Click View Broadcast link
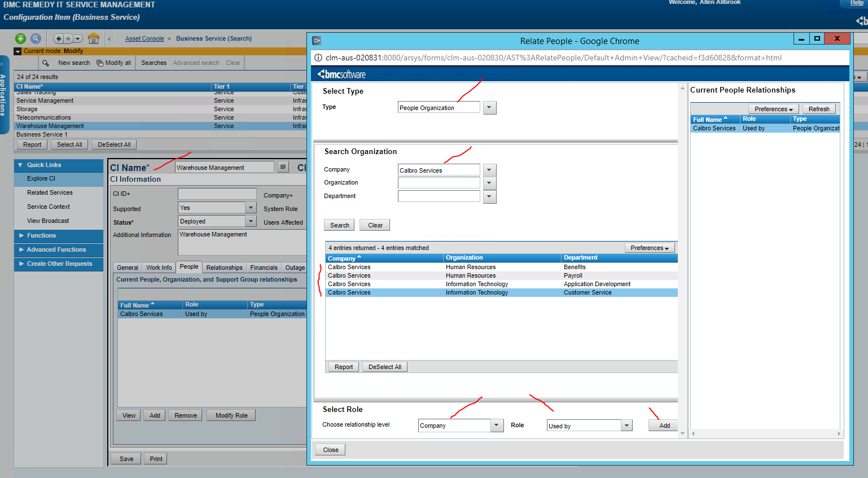868x478 pixels. point(48,221)
